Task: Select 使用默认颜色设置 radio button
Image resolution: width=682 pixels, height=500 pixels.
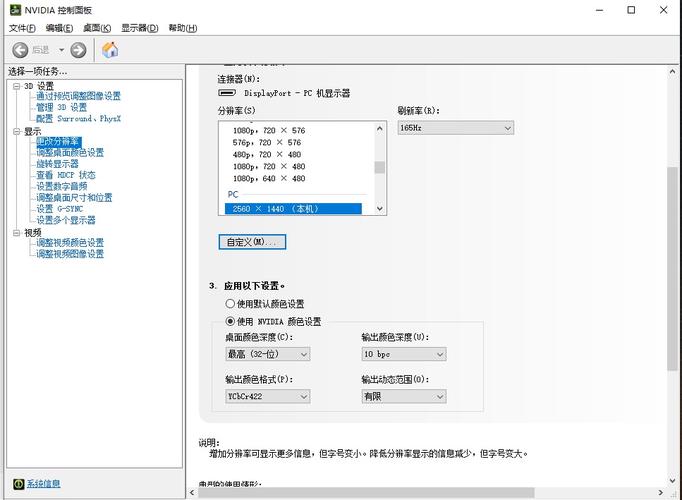Action: pos(230,303)
